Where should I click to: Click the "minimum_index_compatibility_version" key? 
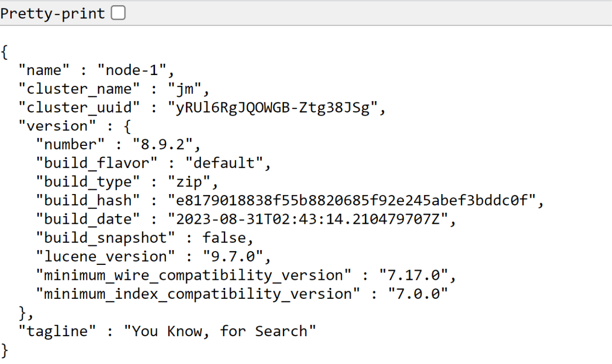(198, 294)
